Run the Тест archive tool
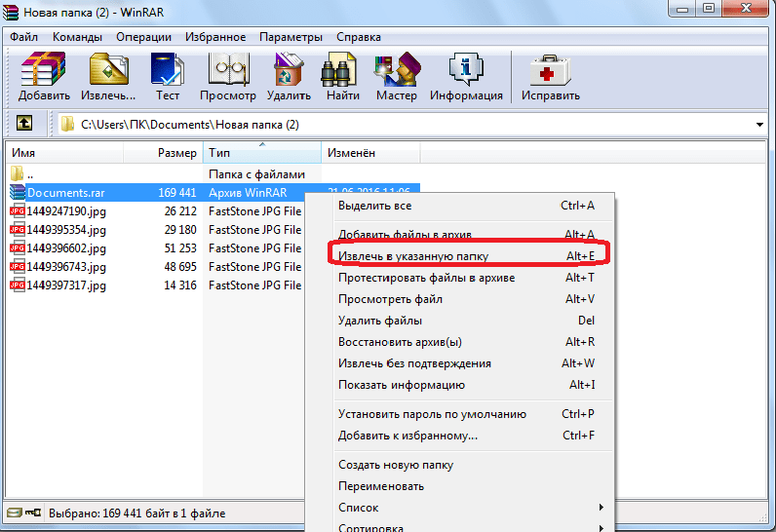 168,69
